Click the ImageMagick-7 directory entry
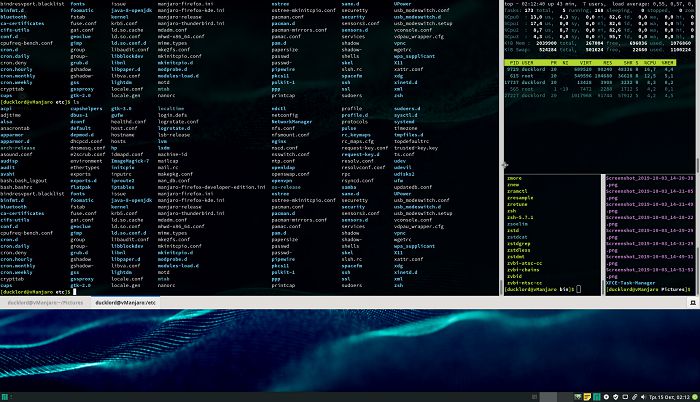The image size is (700, 402). point(130,161)
